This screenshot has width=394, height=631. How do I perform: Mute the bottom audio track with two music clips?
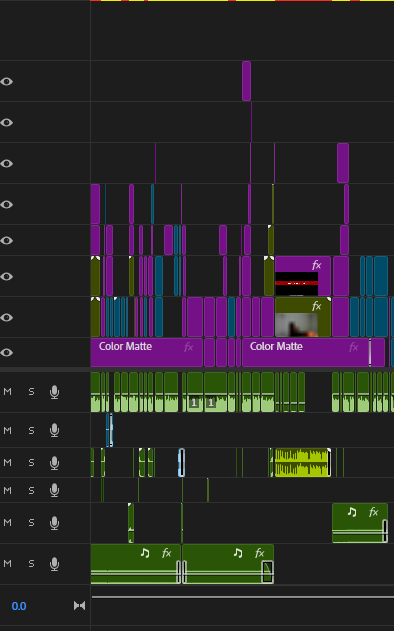pyautogui.click(x=7, y=563)
